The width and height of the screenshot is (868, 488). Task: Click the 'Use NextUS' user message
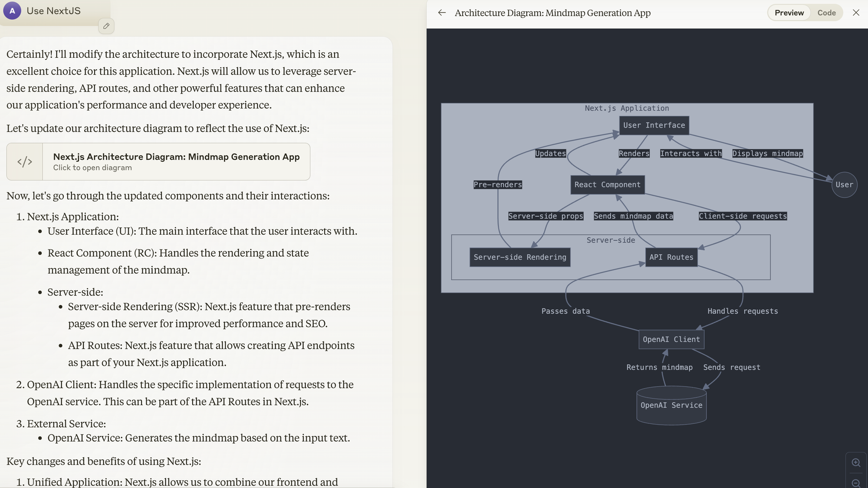pyautogui.click(x=53, y=11)
